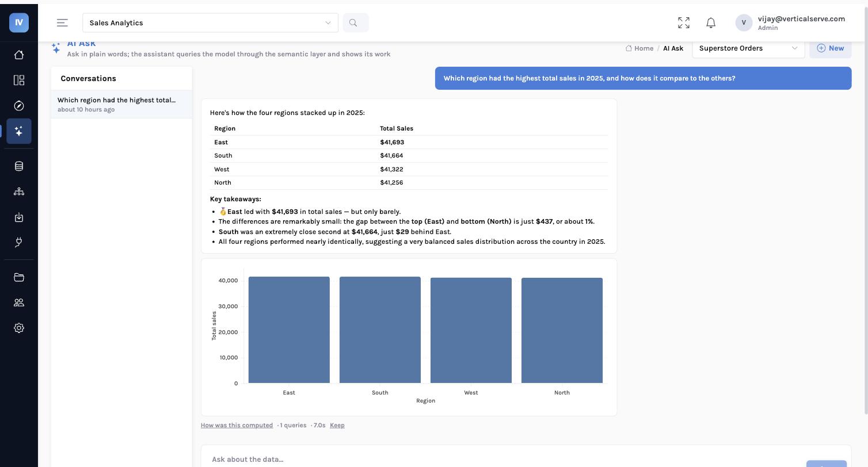Open the folder icon in sidebar
This screenshot has width=868, height=467.
[19, 277]
